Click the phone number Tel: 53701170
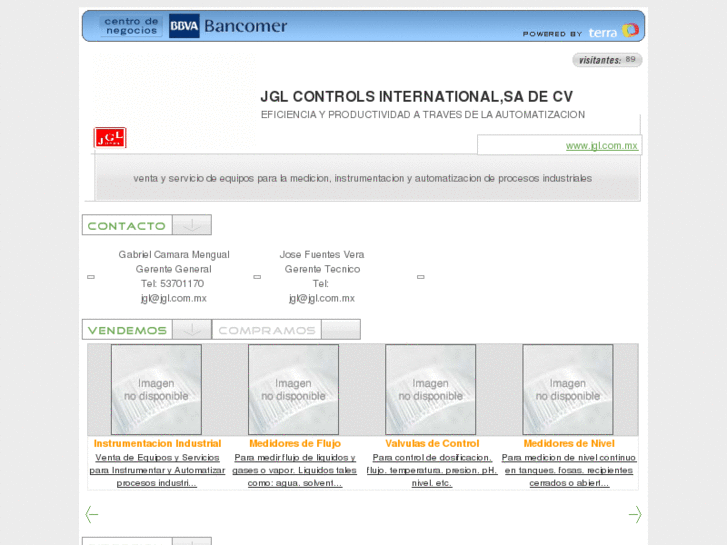The image size is (727, 545). click(172, 283)
